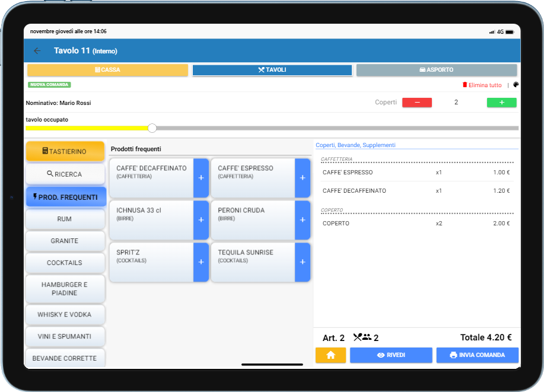Select the TAVOLI tab
Viewport: 544px width, 392px height.
point(272,70)
